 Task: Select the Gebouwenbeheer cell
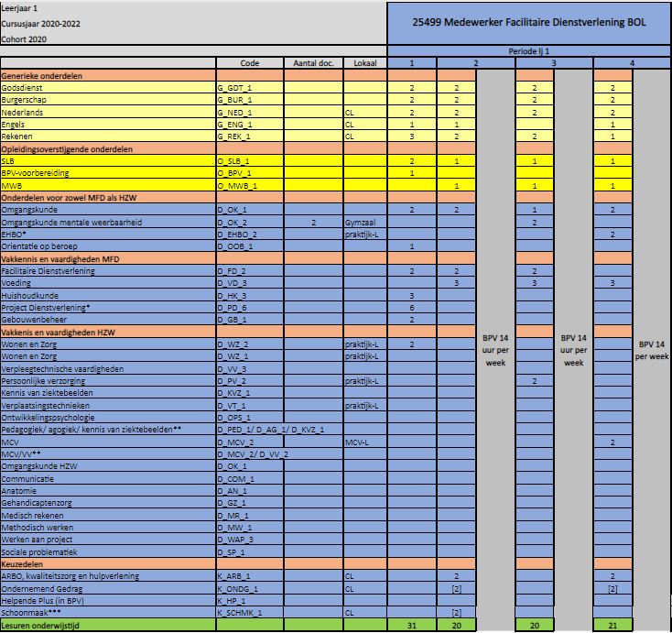(x=108, y=320)
